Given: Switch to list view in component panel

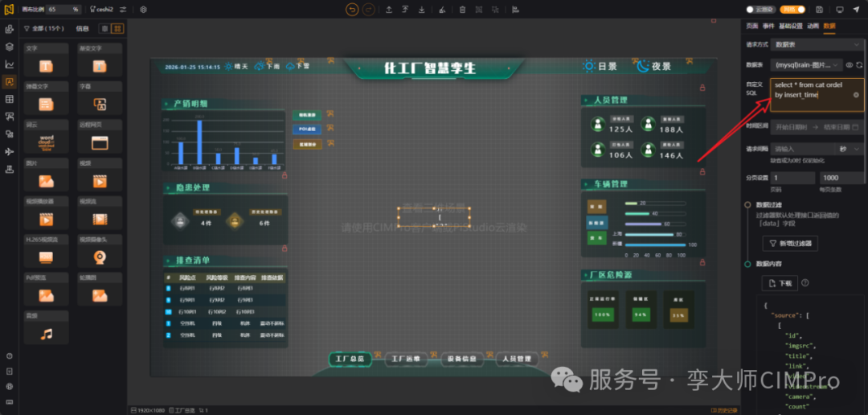Looking at the screenshot, I should tap(104, 28).
